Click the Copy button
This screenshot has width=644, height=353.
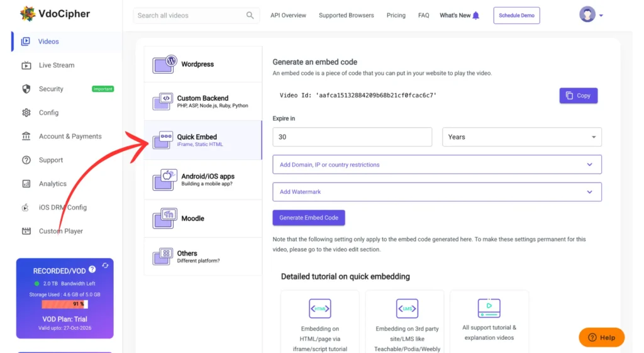pyautogui.click(x=579, y=96)
